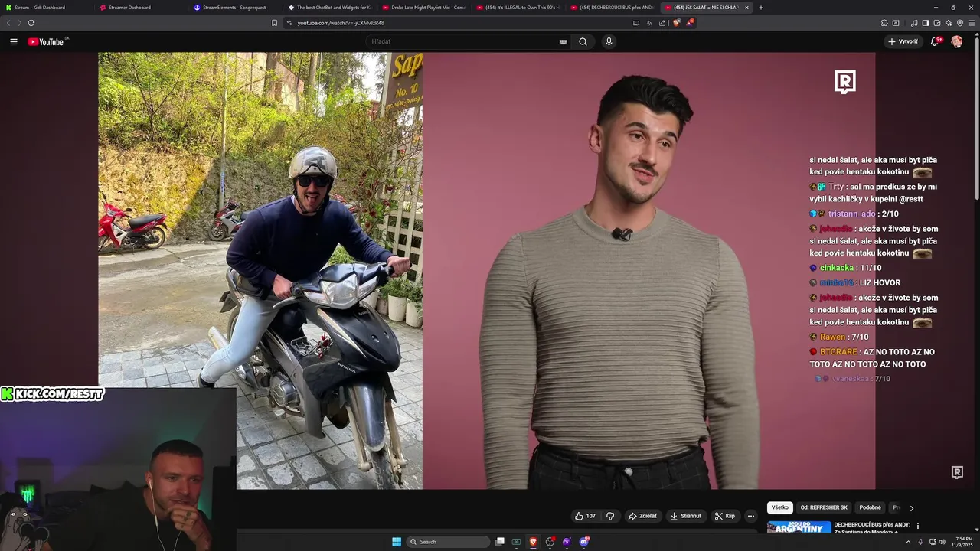Click the Stiahnuť download button

coord(686,516)
